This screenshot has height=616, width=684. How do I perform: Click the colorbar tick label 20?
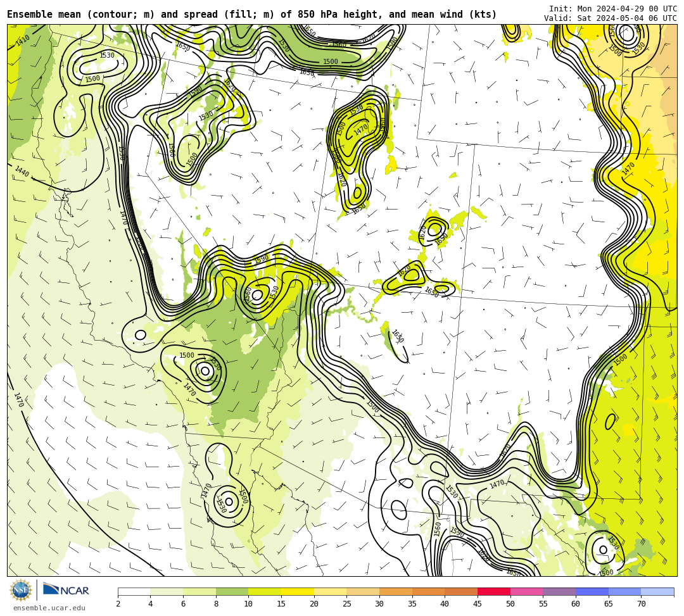pos(314,604)
